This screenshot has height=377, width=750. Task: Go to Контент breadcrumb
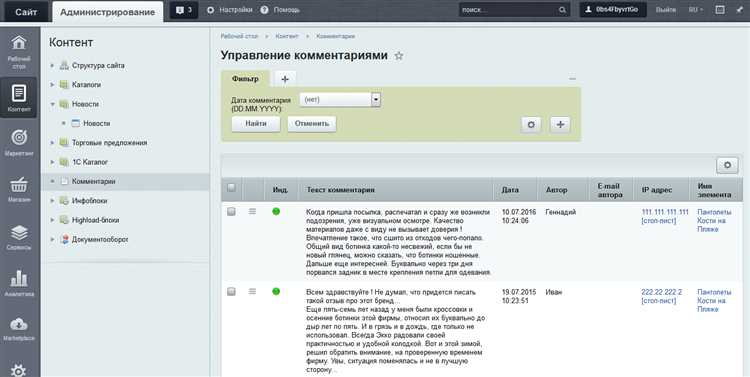287,36
